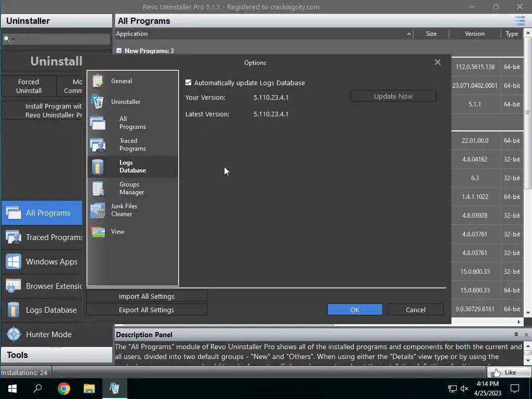Select General text in options list
This screenshot has height=399, width=532.
122,81
